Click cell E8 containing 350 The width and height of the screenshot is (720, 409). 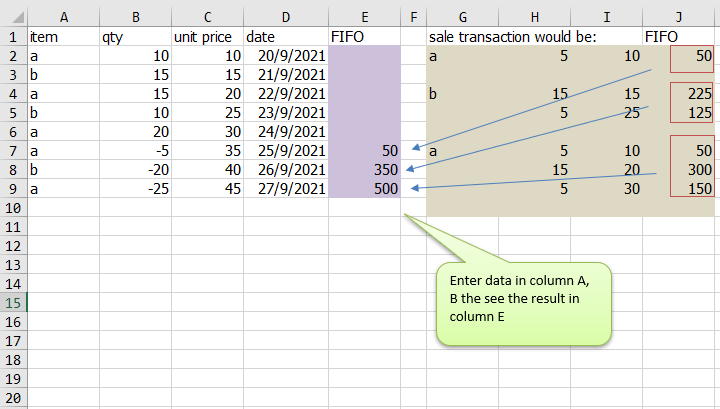(x=364, y=169)
